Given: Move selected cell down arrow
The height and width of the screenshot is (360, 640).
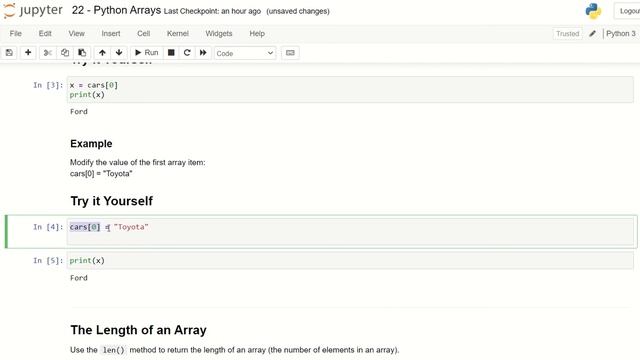Looking at the screenshot, I should pyautogui.click(x=119, y=53).
